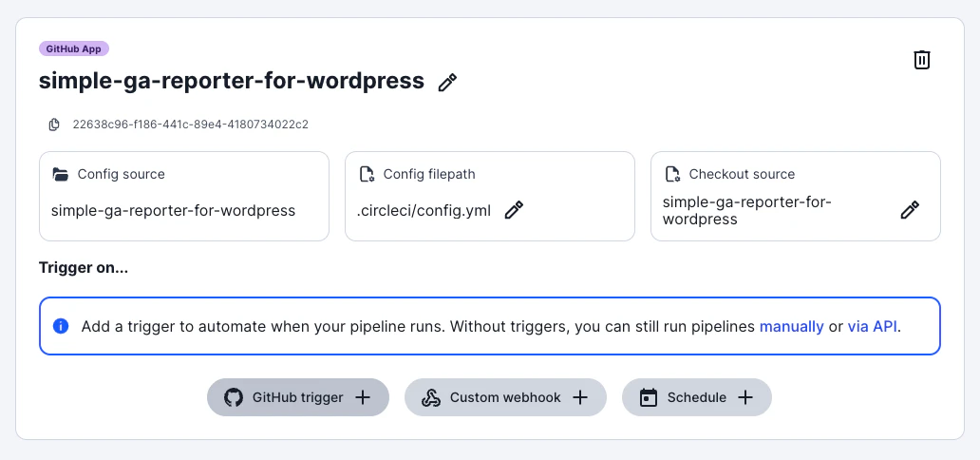This screenshot has height=460, width=980.
Task: Click the Config source repository name value
Action: (x=173, y=211)
